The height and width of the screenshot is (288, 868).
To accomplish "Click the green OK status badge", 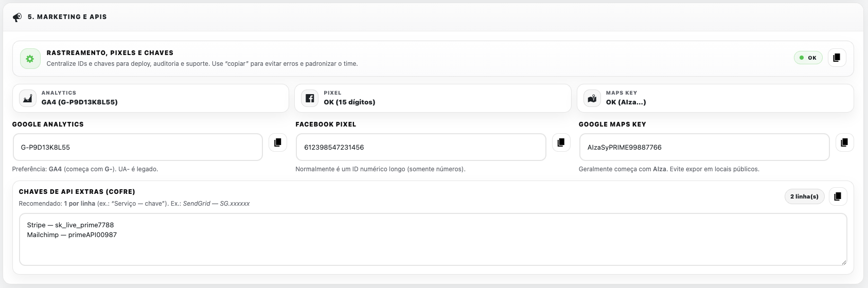I will 808,58.
